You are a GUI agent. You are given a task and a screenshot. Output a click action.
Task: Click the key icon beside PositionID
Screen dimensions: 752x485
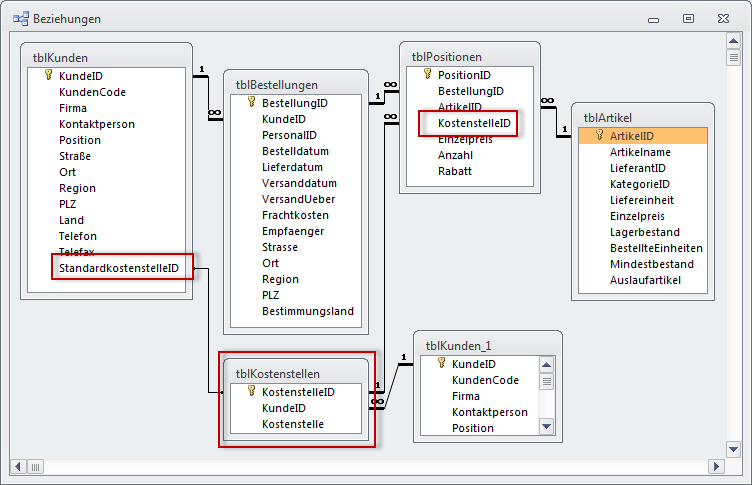click(x=427, y=75)
